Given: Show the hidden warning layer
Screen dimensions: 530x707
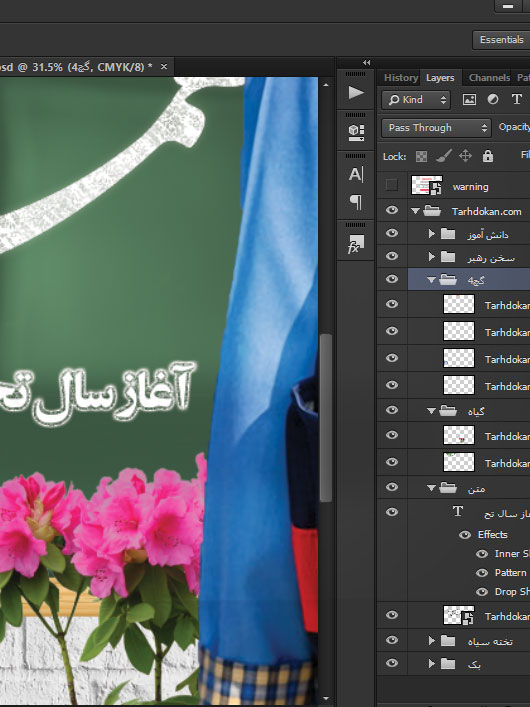Looking at the screenshot, I should point(392,185).
